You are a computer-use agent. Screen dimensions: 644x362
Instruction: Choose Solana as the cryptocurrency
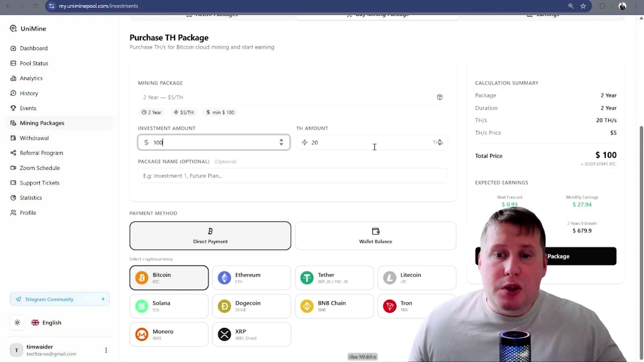pyautogui.click(x=169, y=306)
